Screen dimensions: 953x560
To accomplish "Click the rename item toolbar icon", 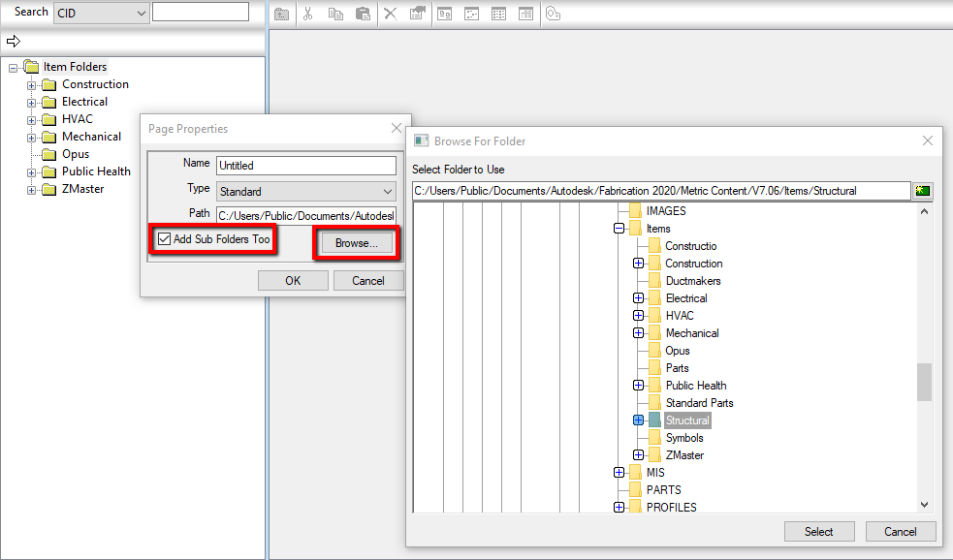I will tap(417, 13).
